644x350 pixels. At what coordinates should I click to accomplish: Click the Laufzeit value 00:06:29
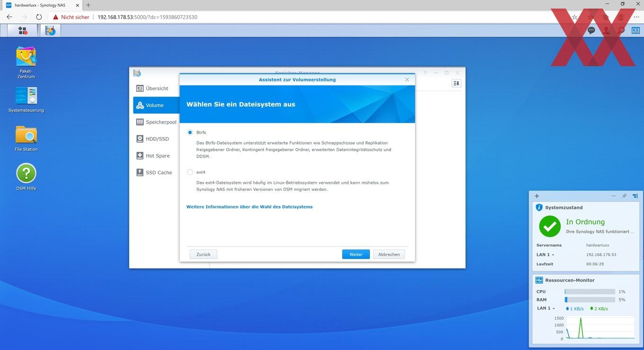pyautogui.click(x=595, y=264)
